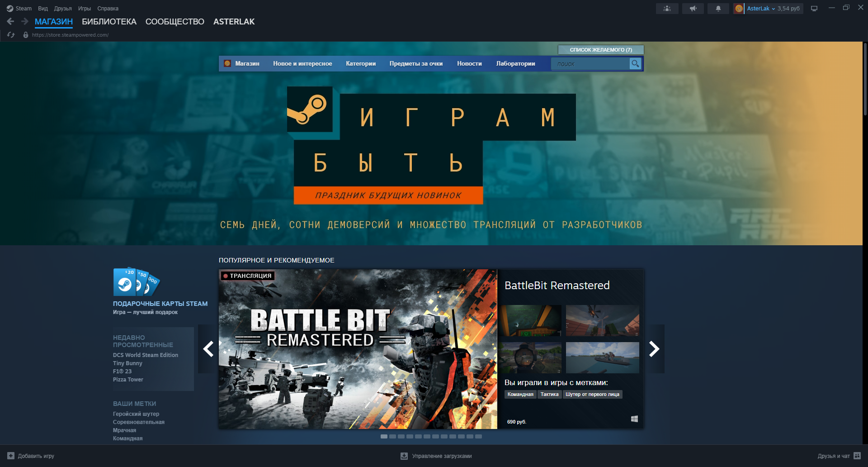Open the Новости store link

(x=469, y=64)
